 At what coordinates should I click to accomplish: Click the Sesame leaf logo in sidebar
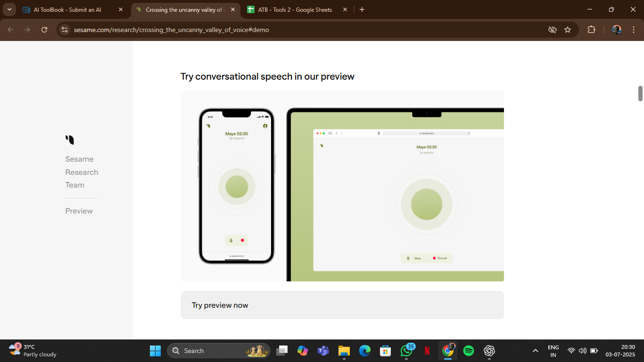(70, 140)
